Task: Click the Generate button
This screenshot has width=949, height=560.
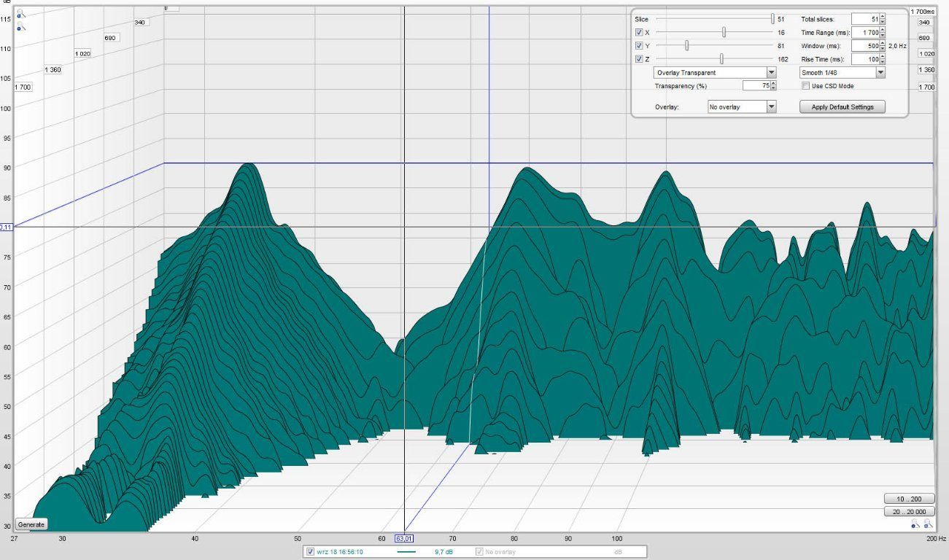Action: click(31, 524)
